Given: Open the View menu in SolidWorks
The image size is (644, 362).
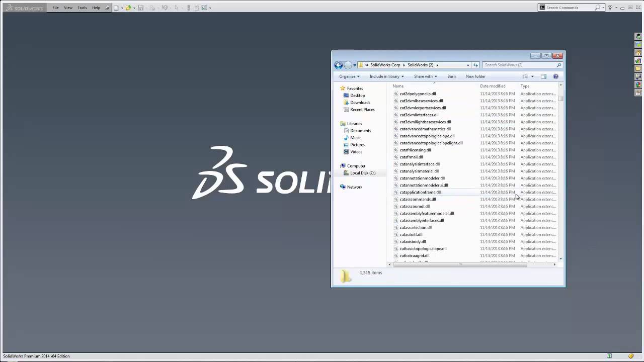Looking at the screenshot, I should [68, 8].
